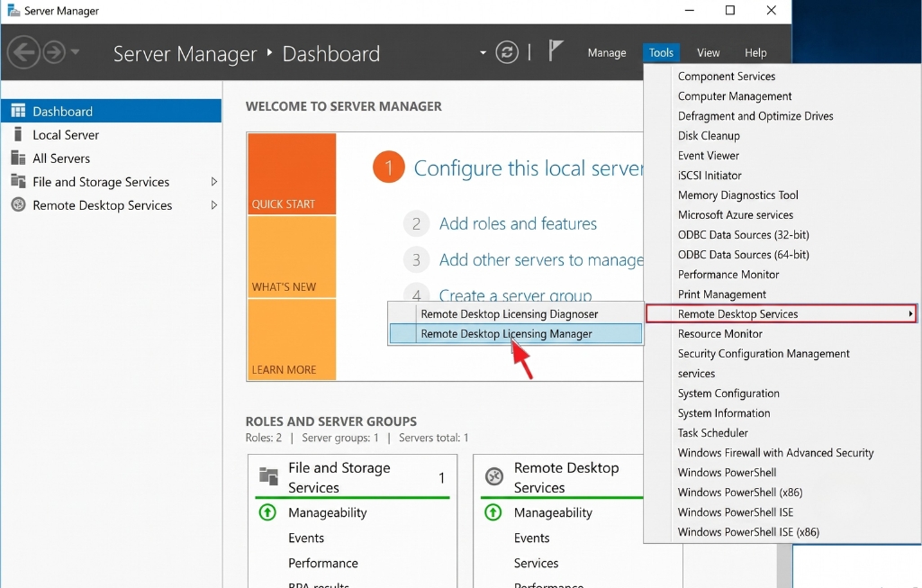Click File and Storage Services tile icon

[268, 476]
